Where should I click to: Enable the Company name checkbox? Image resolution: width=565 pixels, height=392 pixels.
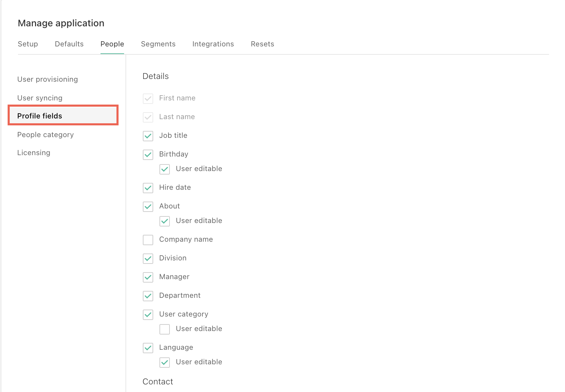(x=148, y=240)
